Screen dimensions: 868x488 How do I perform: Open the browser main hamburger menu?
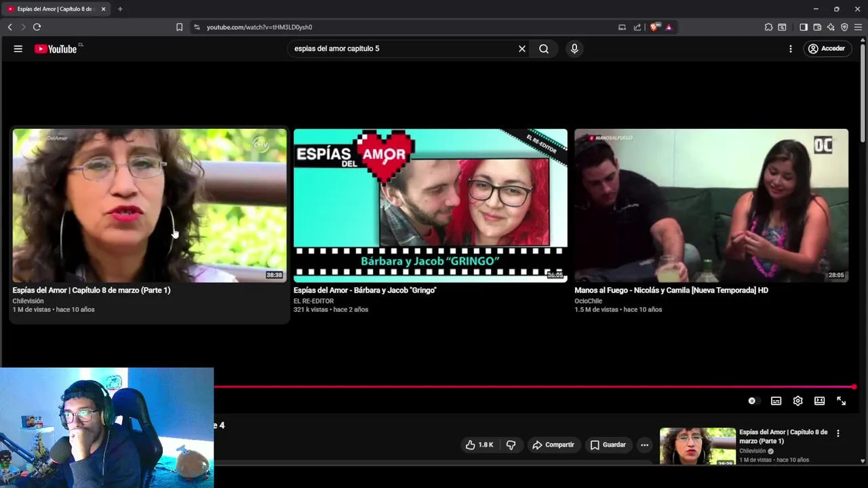pyautogui.click(x=858, y=27)
